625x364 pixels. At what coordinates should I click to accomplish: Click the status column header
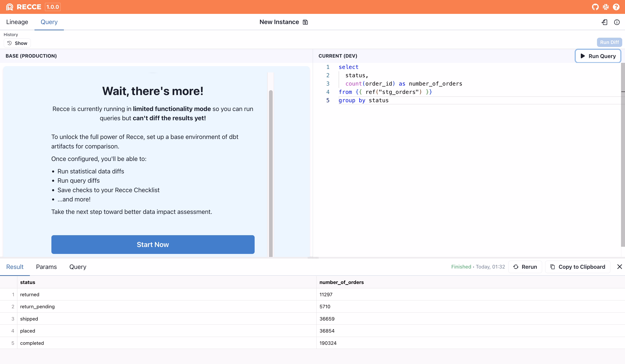click(167, 282)
